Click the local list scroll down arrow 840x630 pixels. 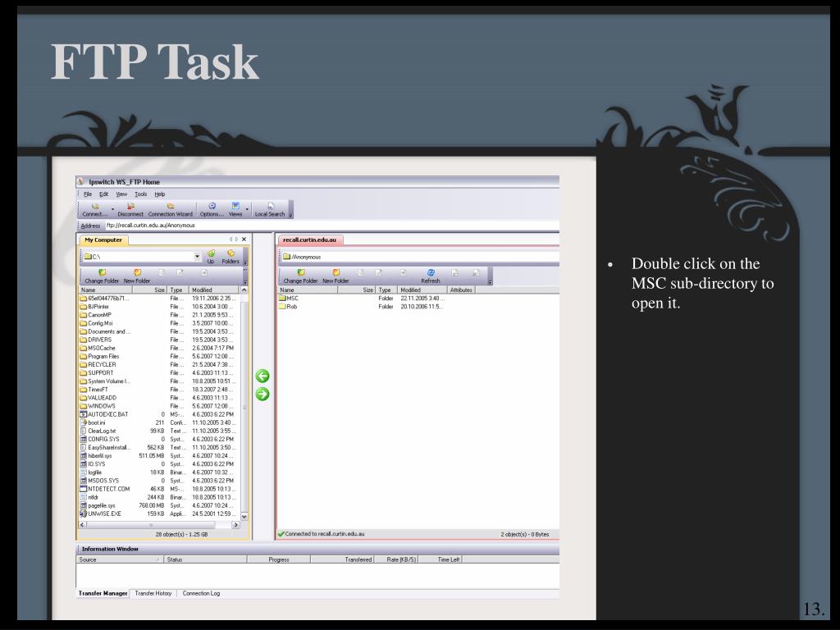[244, 517]
